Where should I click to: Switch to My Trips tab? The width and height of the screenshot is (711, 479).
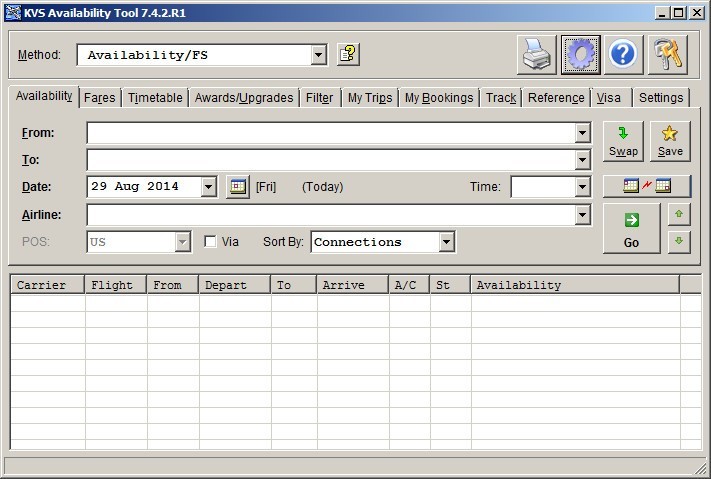click(370, 98)
